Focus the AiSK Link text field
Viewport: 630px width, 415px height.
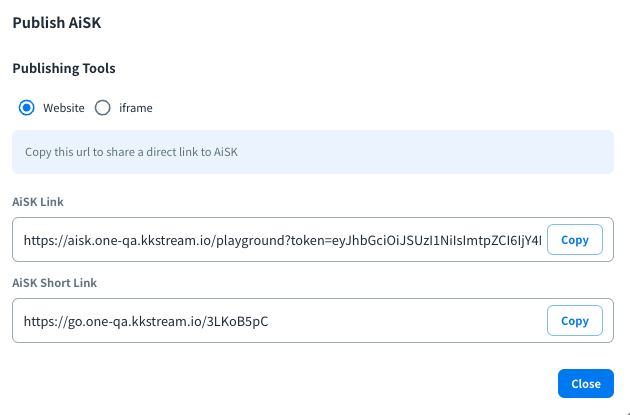280,241
